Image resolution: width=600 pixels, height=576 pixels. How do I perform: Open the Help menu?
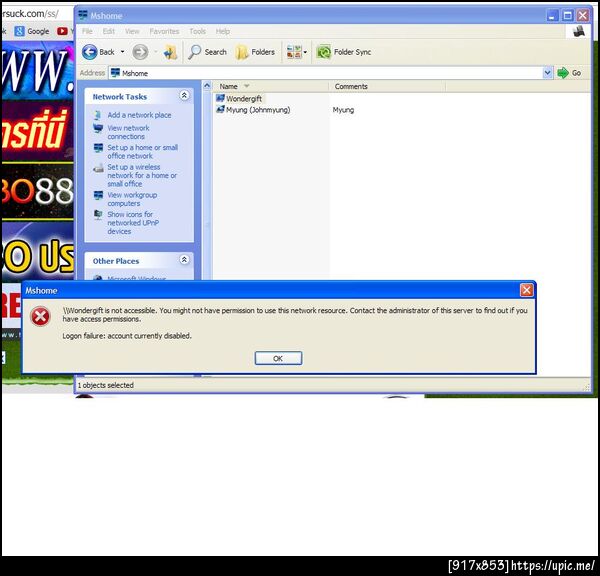tap(223, 31)
